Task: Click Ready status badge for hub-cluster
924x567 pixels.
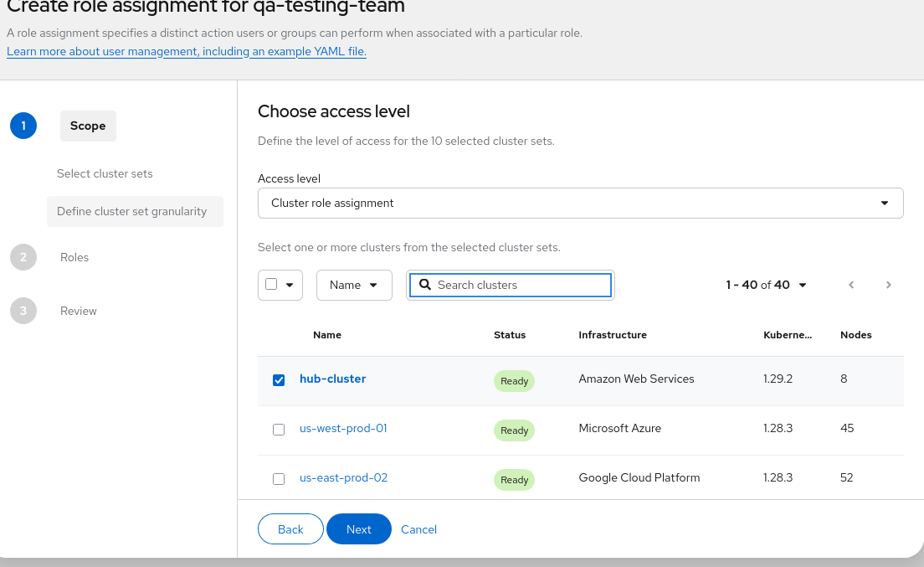Action: click(514, 381)
